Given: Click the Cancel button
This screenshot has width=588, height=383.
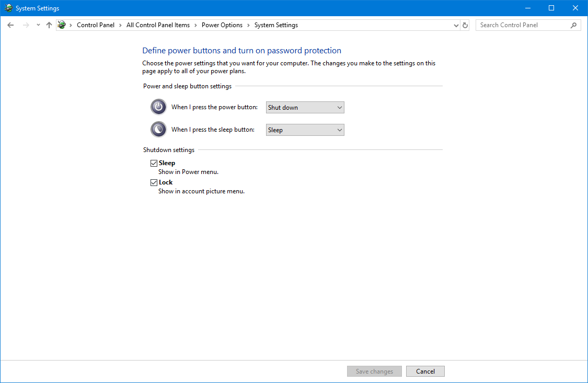Looking at the screenshot, I should (425, 372).
